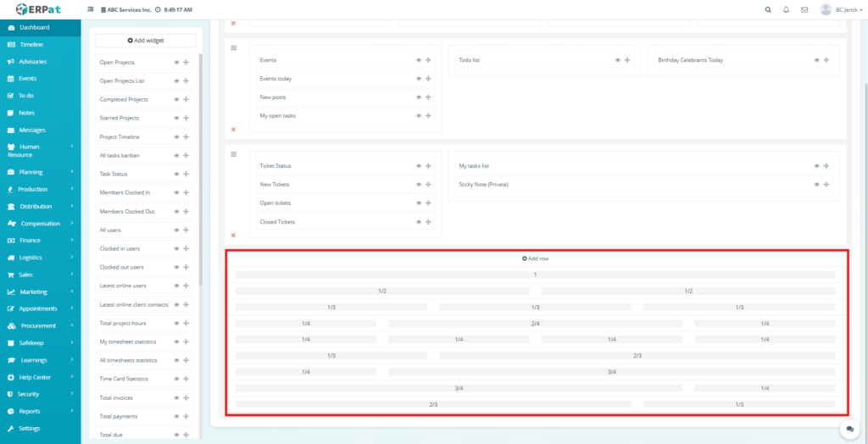The width and height of the screenshot is (868, 444).
Task: Open the messages envelope icon in top bar
Action: [804, 9]
